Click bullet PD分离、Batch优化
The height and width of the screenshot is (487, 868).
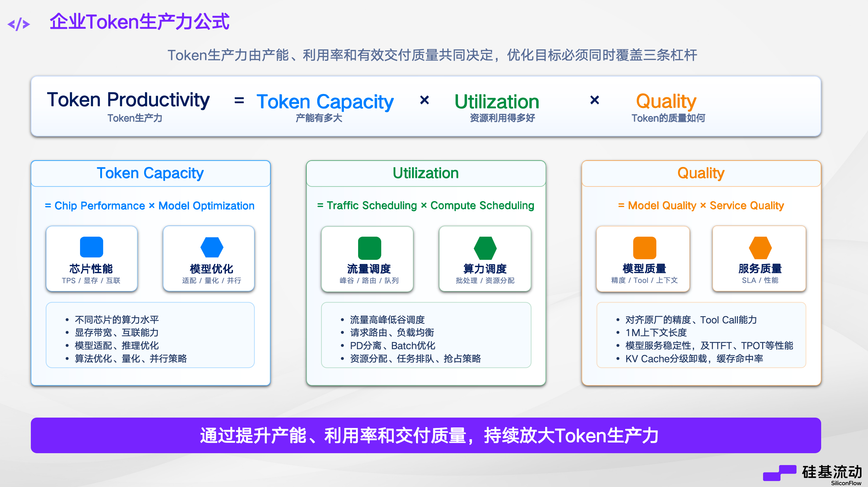(x=393, y=346)
